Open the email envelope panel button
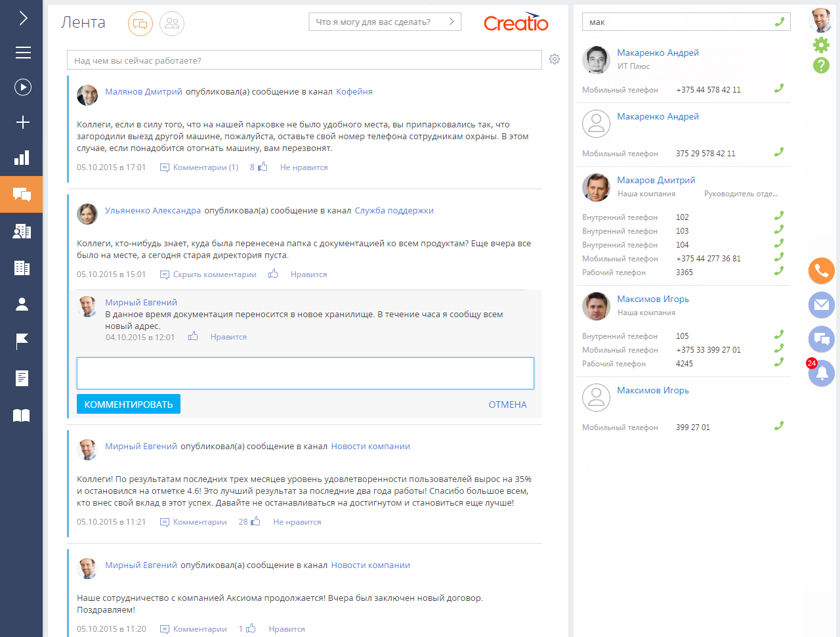Image resolution: width=840 pixels, height=637 pixels. coord(822,305)
